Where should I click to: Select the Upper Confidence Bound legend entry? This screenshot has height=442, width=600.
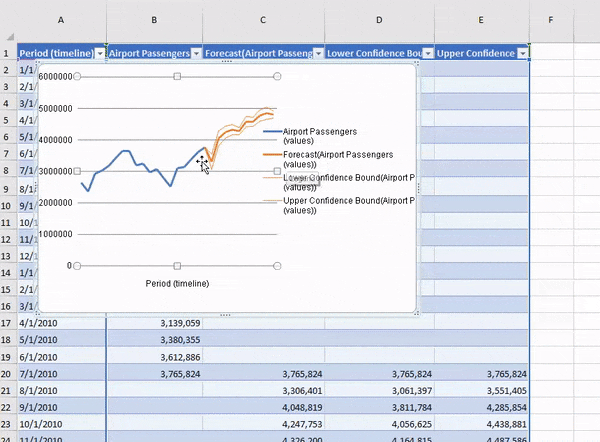pyautogui.click(x=339, y=206)
